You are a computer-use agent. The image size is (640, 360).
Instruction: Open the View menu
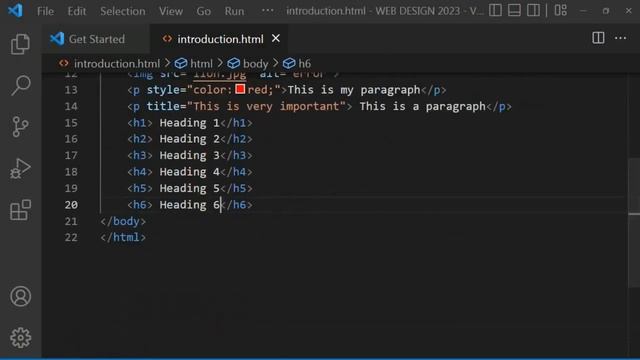coord(171,11)
